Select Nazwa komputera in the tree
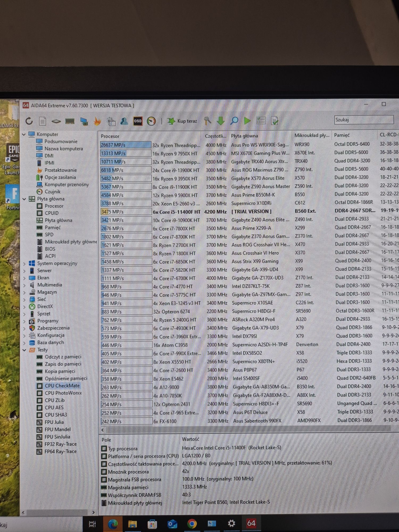The image size is (399, 532). 63,148
